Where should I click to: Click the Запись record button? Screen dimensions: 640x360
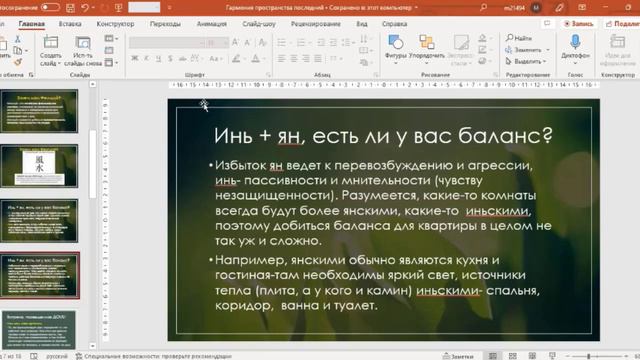click(578, 24)
